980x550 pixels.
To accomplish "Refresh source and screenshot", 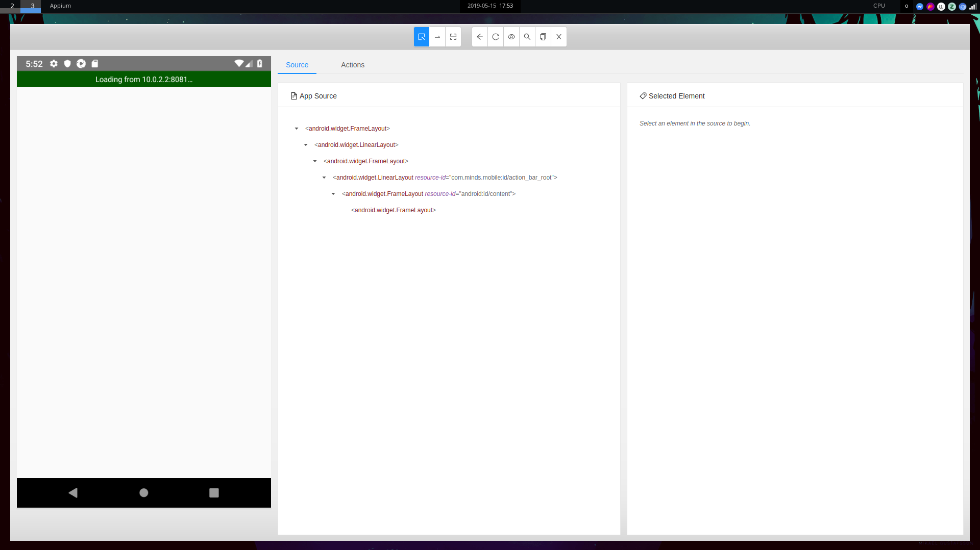I will tap(496, 37).
